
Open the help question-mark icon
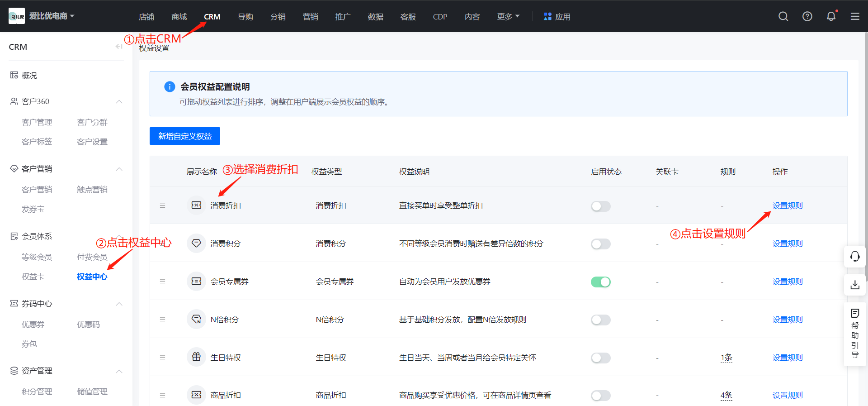click(x=807, y=17)
